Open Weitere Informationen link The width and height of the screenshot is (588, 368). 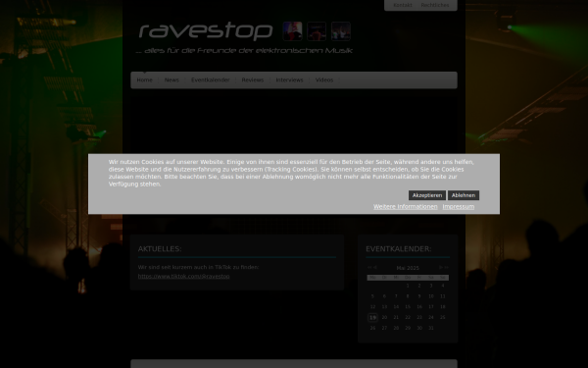point(406,206)
